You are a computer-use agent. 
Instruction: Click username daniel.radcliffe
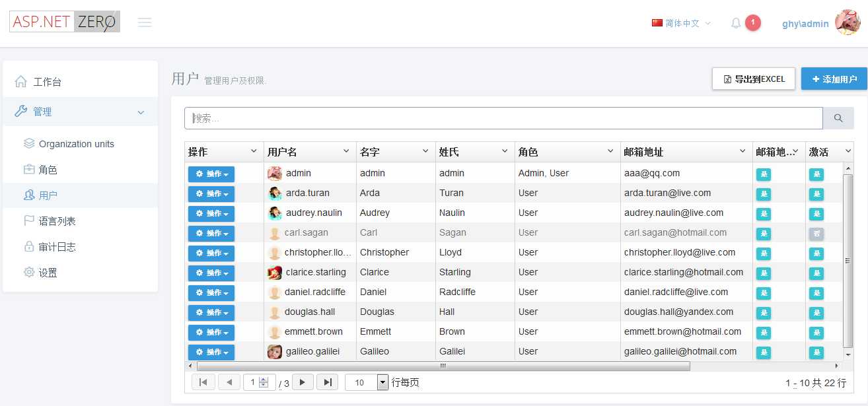click(314, 292)
